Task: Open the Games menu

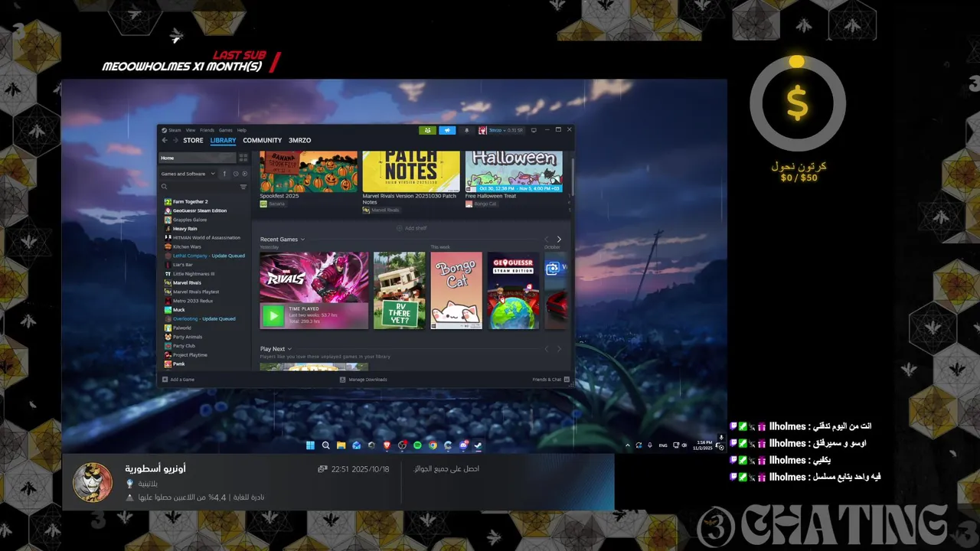Action: pos(226,130)
